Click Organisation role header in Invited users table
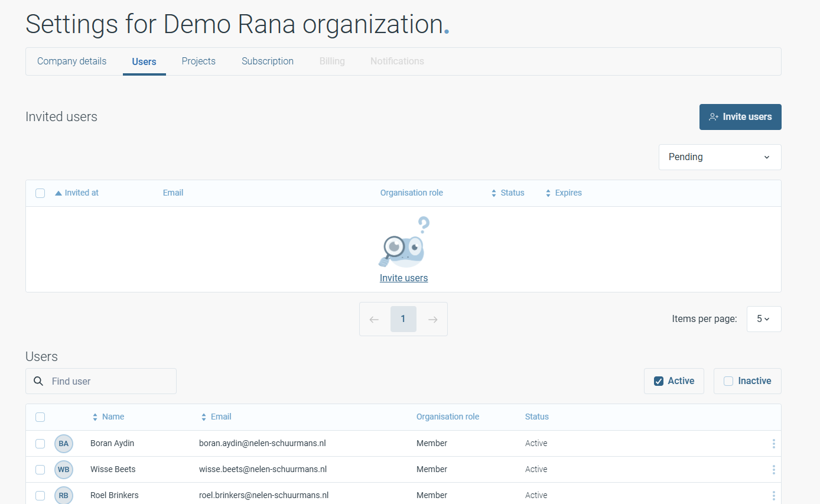The width and height of the screenshot is (820, 504). pyautogui.click(x=412, y=193)
